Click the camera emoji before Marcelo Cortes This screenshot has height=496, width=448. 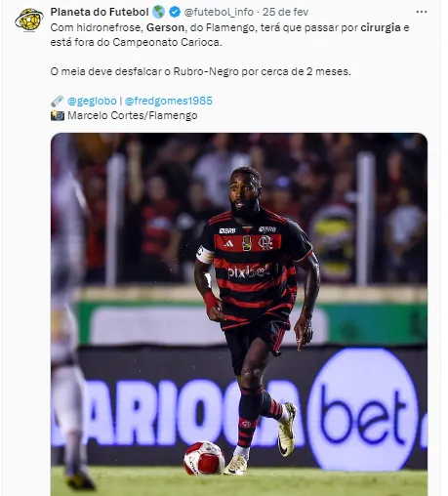(58, 115)
